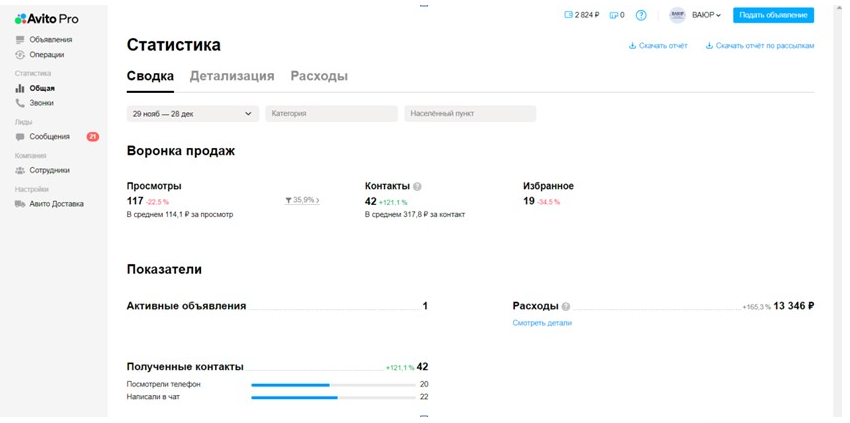
Task: Click the Написали в чат progress bar
Action: coord(333,398)
